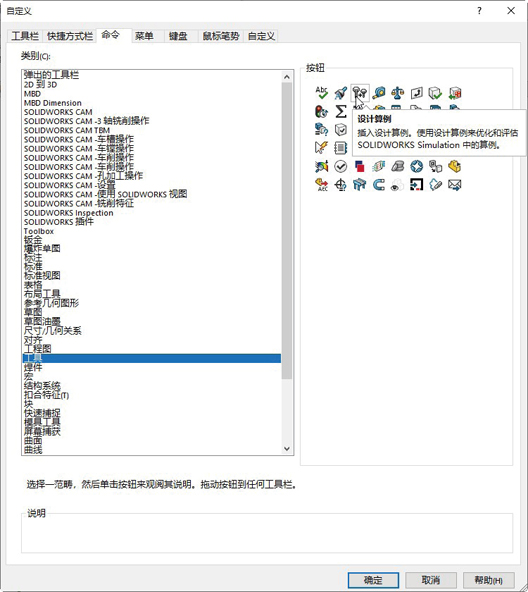The width and height of the screenshot is (528, 592).
Task: Click the traffic light performance icon
Action: point(321,111)
